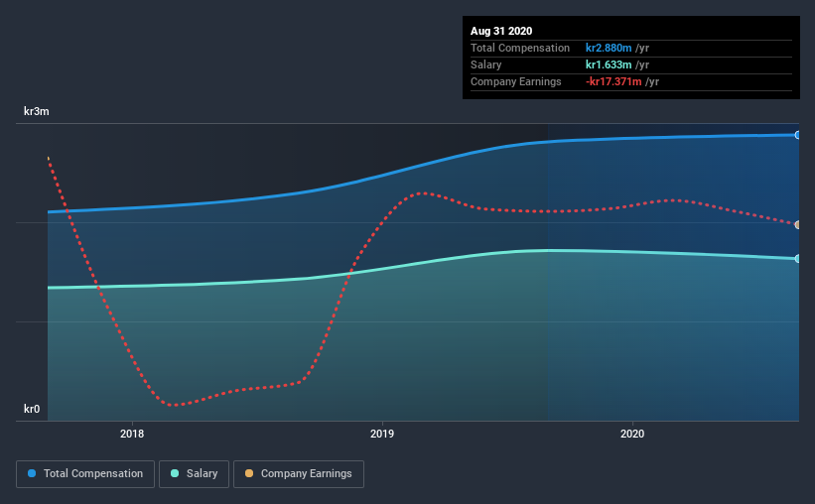This screenshot has height=504, width=815.
Task: Click the kr0 y-axis label
Action: 32,409
